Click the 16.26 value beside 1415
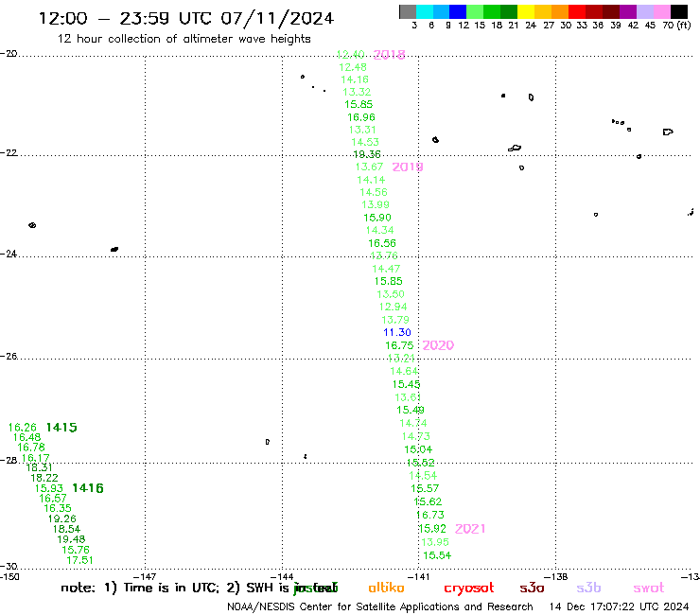 point(23,428)
